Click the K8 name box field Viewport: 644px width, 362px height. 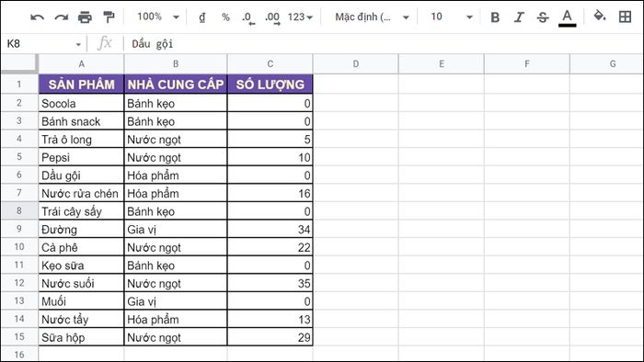(x=43, y=43)
